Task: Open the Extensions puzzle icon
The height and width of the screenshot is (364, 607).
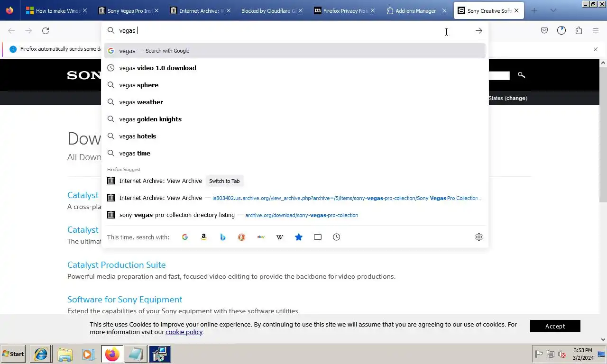Action: [579, 31]
